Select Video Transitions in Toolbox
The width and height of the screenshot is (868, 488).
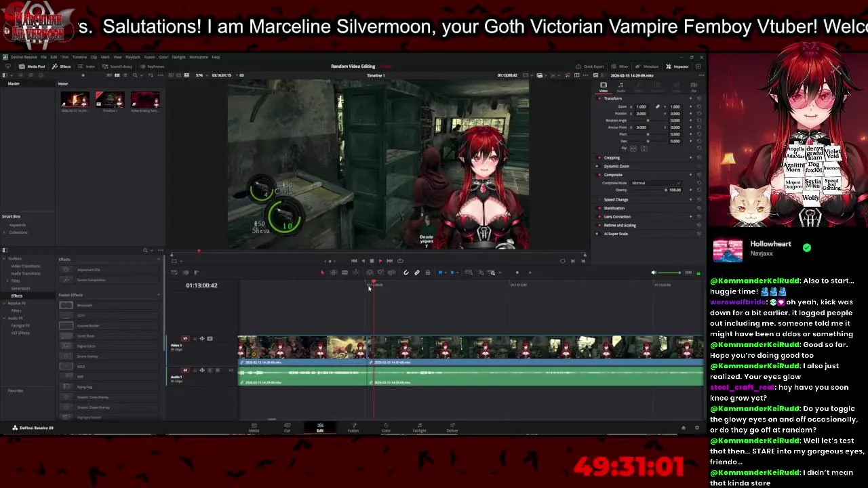(25, 266)
